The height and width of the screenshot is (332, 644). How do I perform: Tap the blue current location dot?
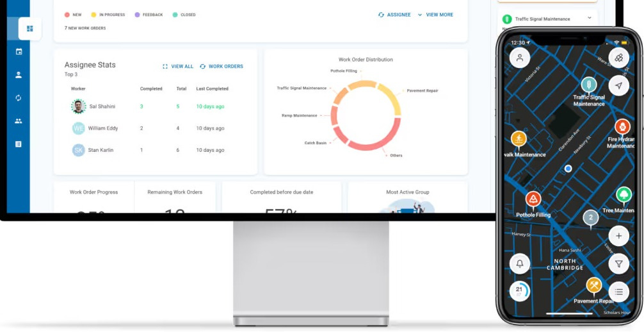point(568,169)
